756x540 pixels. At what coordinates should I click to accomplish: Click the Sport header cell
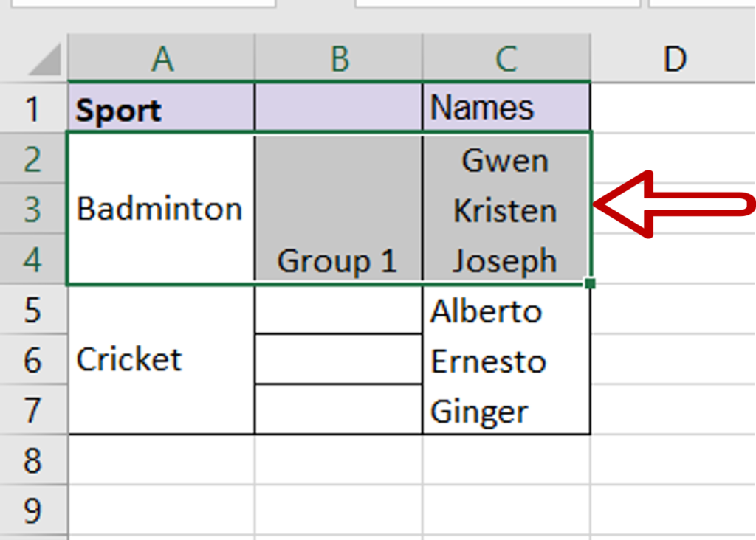(x=160, y=108)
